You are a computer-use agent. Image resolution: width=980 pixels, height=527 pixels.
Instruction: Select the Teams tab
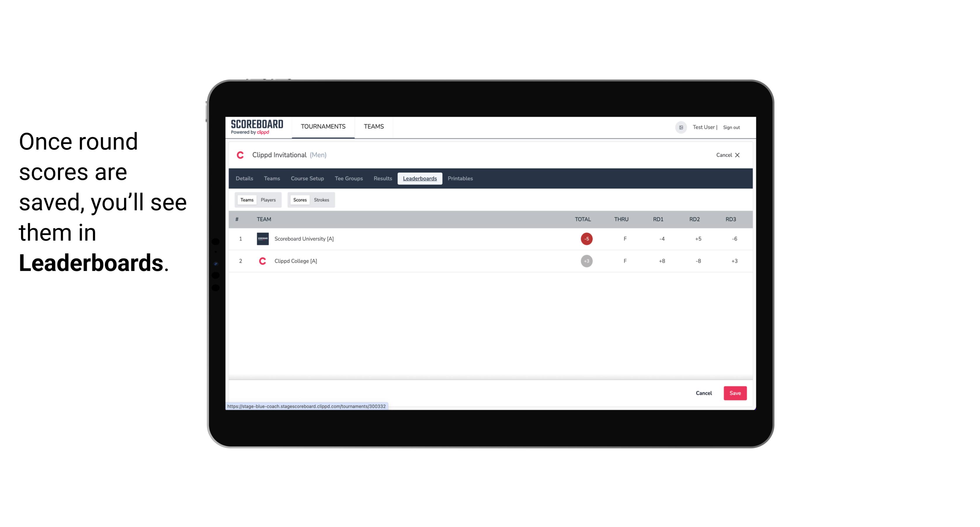[x=247, y=199]
